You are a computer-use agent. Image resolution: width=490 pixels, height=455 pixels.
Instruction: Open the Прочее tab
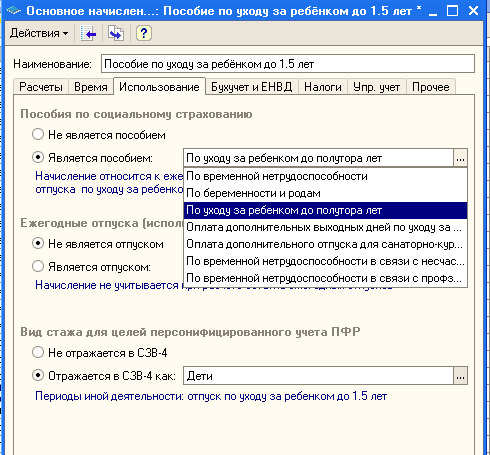[x=431, y=87]
